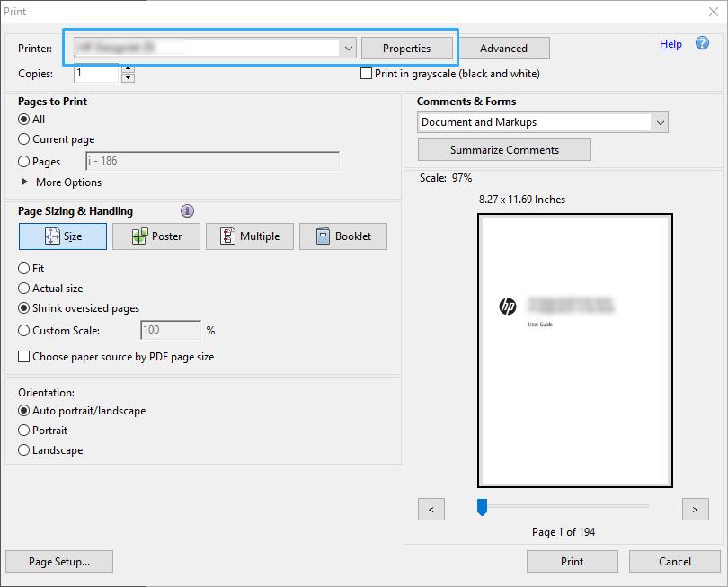Select Portrait orientation
The height and width of the screenshot is (587, 728).
coord(23,431)
